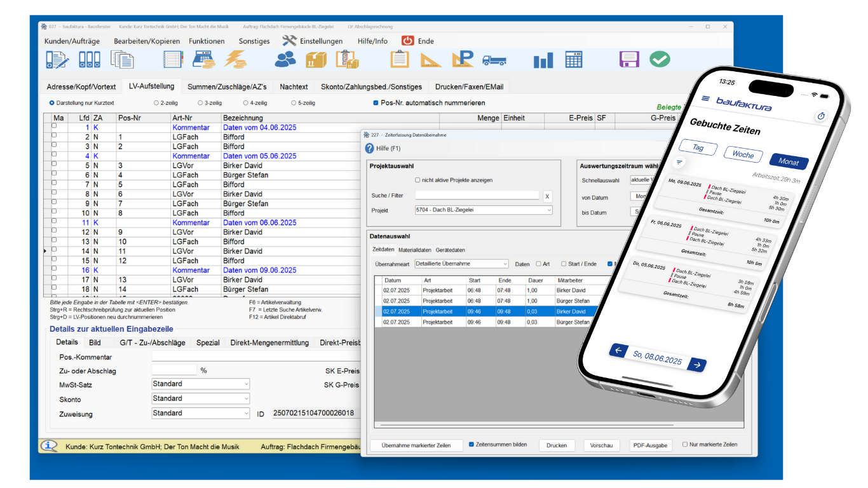Open the hamburger menu in phone app
Viewport: 868px width, 488px height.
(x=705, y=98)
